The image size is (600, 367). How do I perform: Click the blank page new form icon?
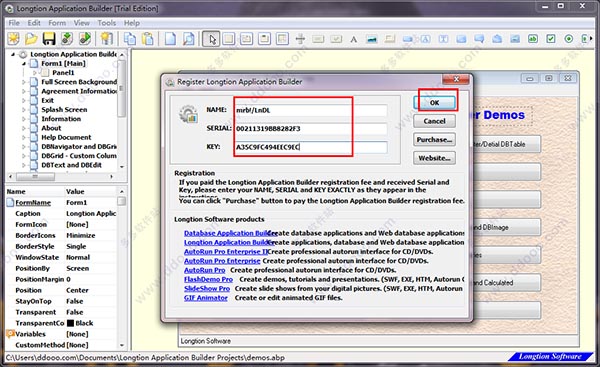170,39
